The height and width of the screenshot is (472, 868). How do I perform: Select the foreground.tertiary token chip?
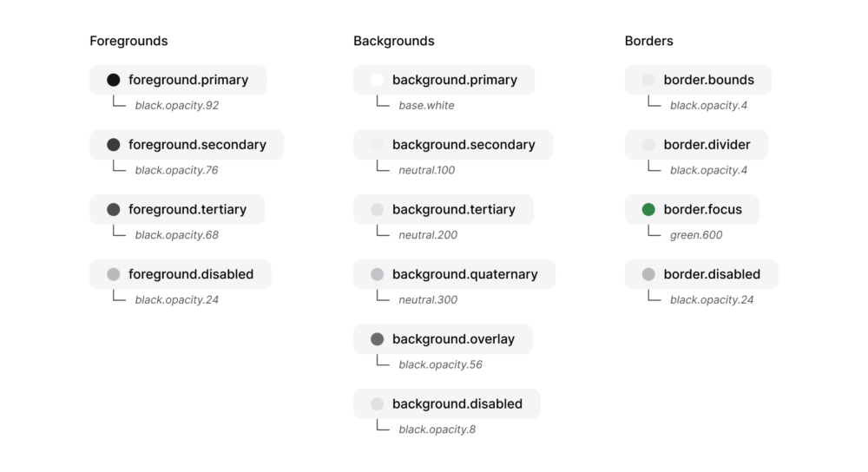coord(177,209)
